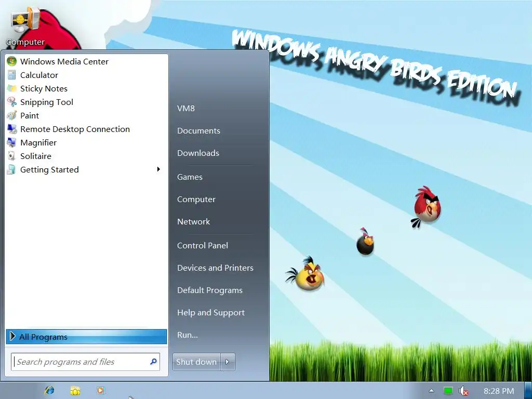Open Downloads folder link
The image size is (532, 399).
click(198, 153)
